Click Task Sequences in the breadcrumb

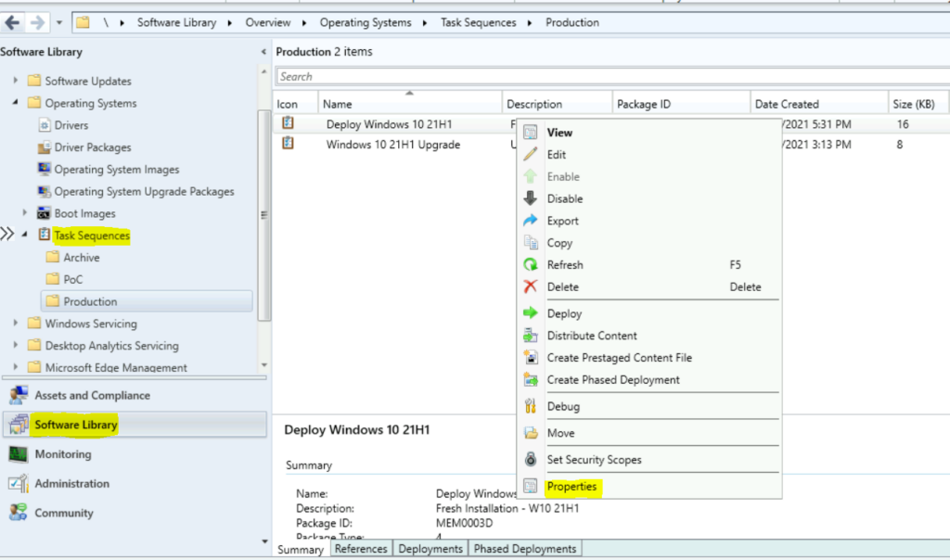(x=478, y=22)
